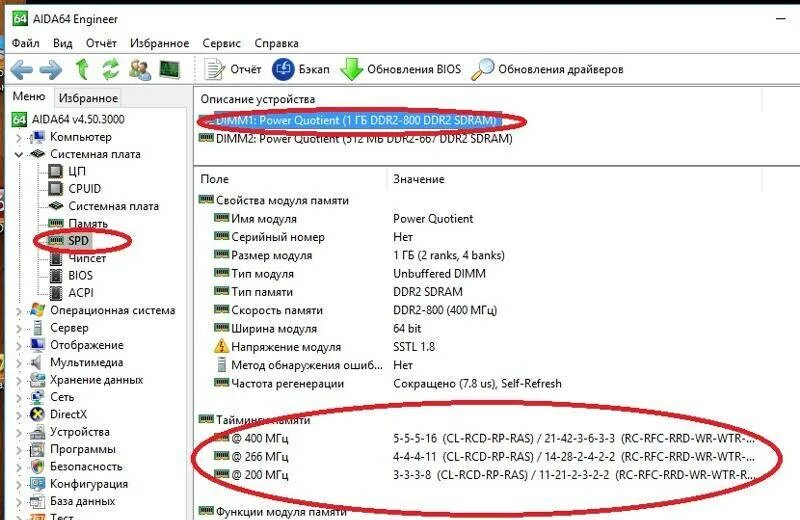Image resolution: width=800 pixels, height=520 pixels.
Task: Open the Бэкап toolbar button
Action: [301, 69]
